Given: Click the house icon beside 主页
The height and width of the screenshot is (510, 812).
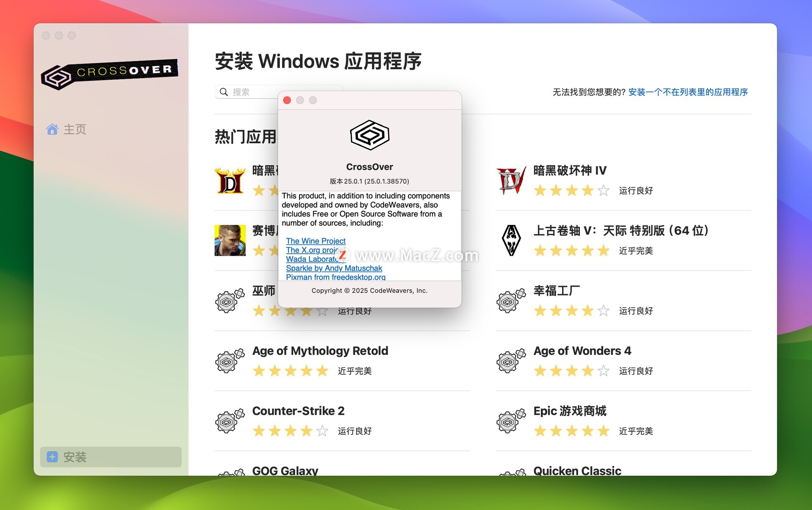Looking at the screenshot, I should point(52,129).
